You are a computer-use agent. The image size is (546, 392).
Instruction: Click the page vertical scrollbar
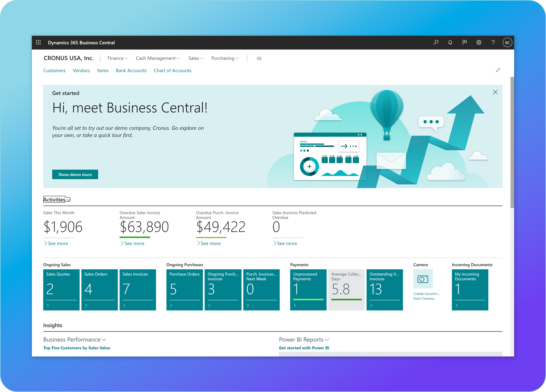point(512,142)
